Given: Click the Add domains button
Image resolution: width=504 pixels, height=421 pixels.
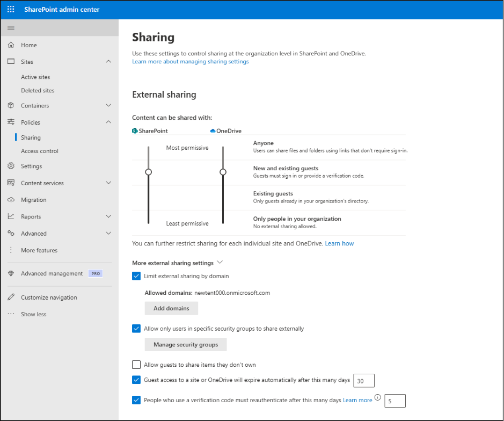Looking at the screenshot, I should coord(171,308).
